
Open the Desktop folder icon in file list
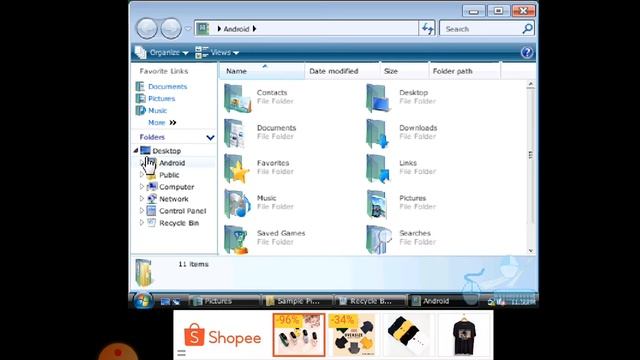[x=379, y=98]
